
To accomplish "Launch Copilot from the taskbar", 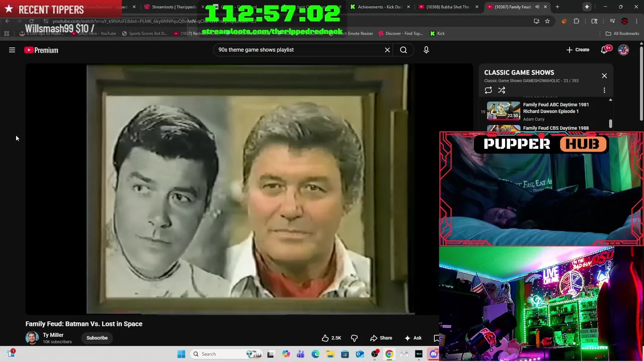I will pyautogui.click(x=286, y=354).
